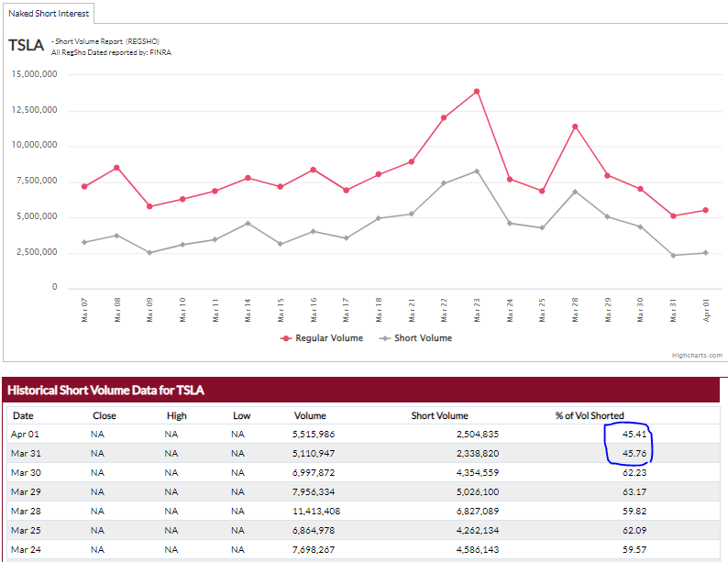Toggle Regular Volume series in chart legend
Viewport: 728px width, 562px height.
tap(321, 338)
